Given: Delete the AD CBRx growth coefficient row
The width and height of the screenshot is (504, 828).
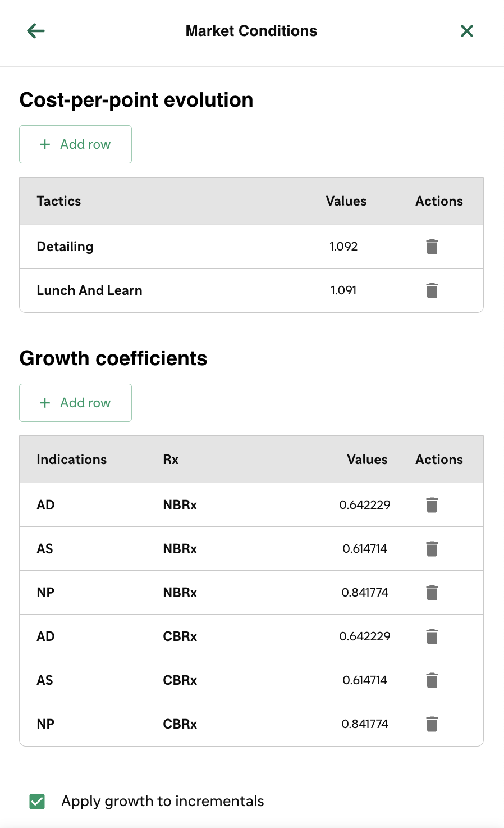Looking at the screenshot, I should coord(432,636).
